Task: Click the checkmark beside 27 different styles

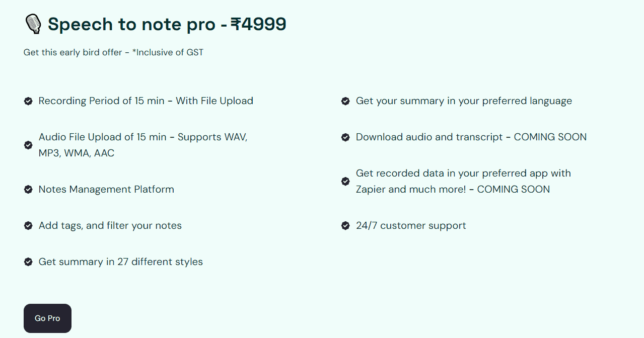Action: (28, 262)
